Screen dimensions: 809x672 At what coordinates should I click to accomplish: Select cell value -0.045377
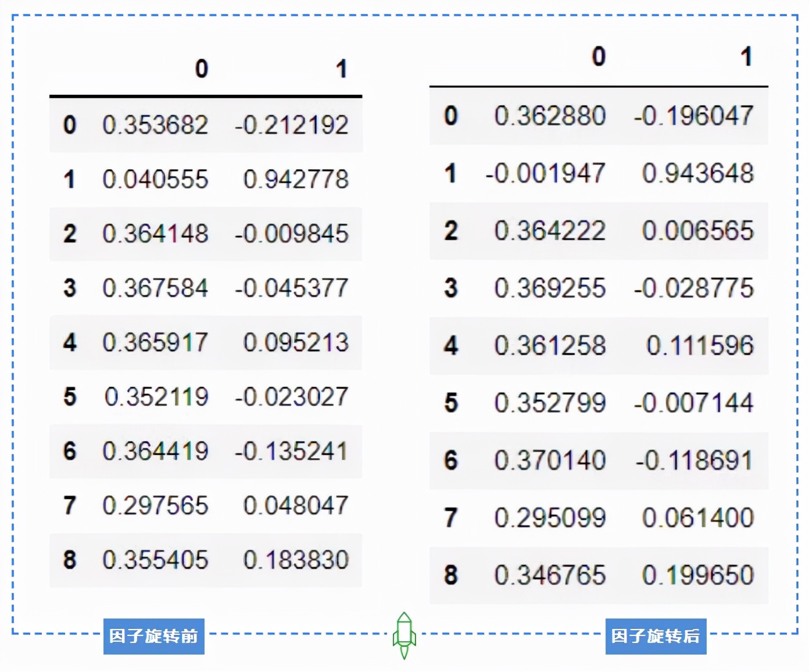(x=291, y=288)
